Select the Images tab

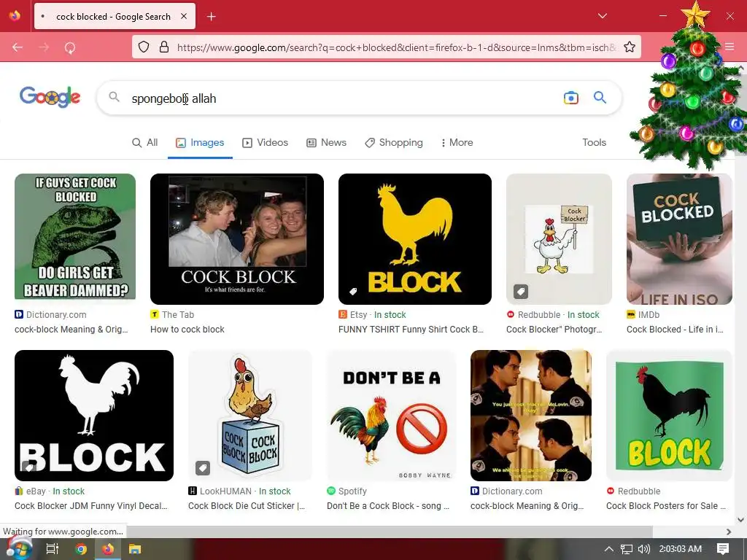(x=200, y=142)
